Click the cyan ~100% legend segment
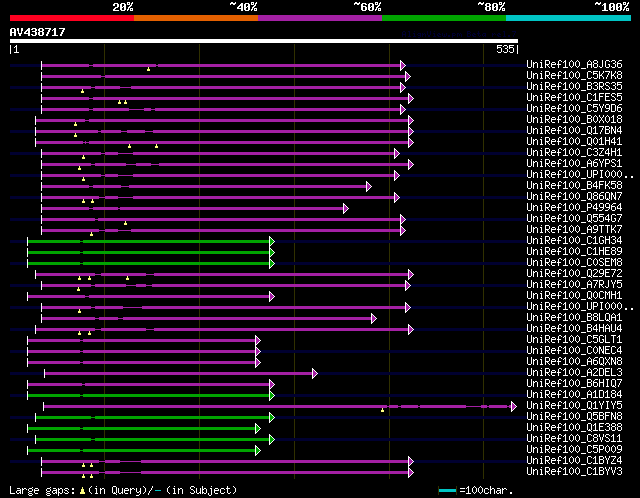Viewport: 640px width, 498px height. tap(569, 18)
